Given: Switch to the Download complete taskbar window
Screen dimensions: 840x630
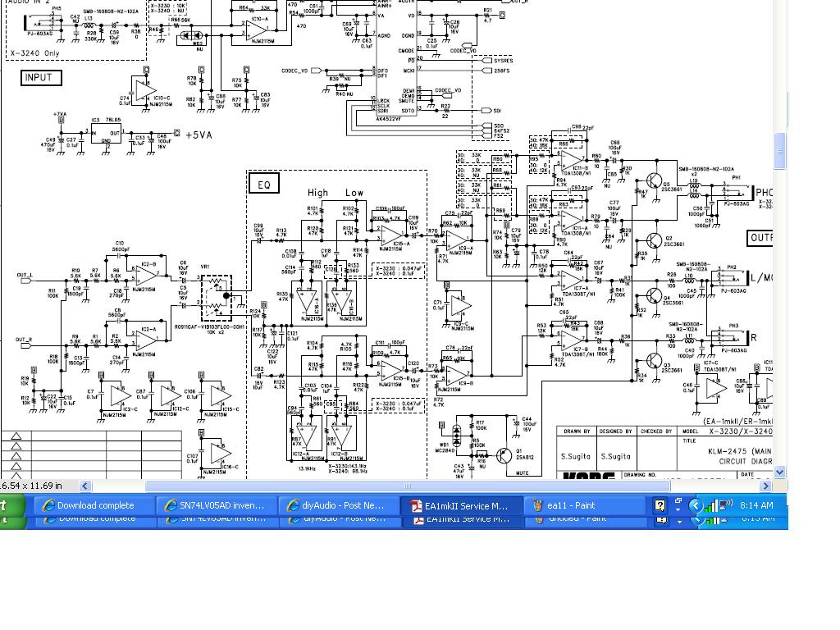Looking at the screenshot, I should pos(94,505).
